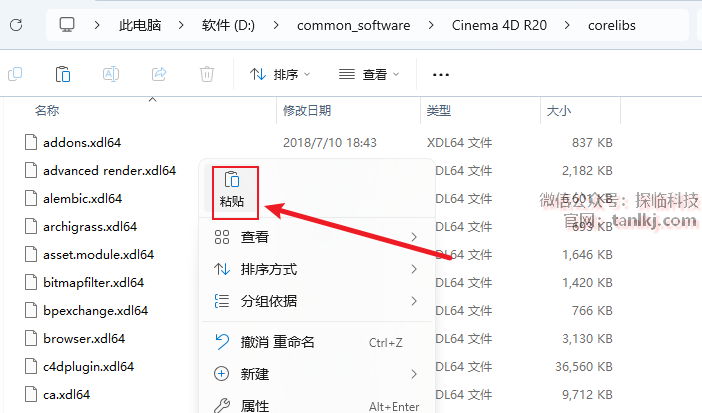Go to 此电脑 in address breadcrumb
Image resolution: width=702 pixels, height=413 pixels.
[x=140, y=25]
